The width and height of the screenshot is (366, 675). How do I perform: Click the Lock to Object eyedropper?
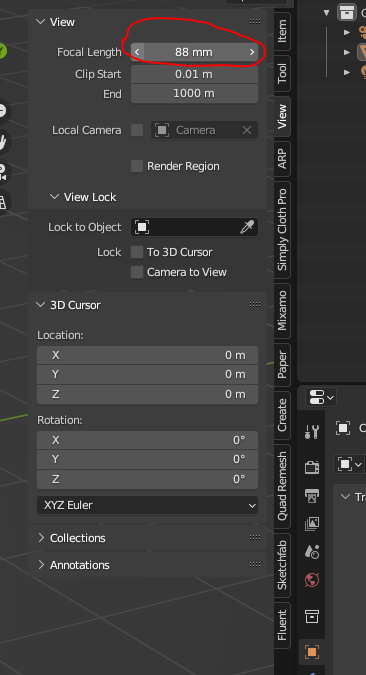[x=247, y=227]
